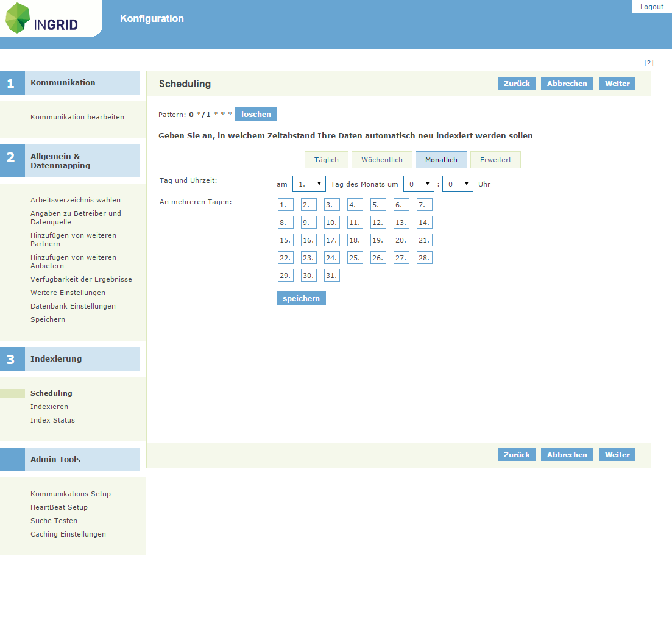Screen dimensions: 672x642
Task: Open the Index Status page
Action: 53,419
